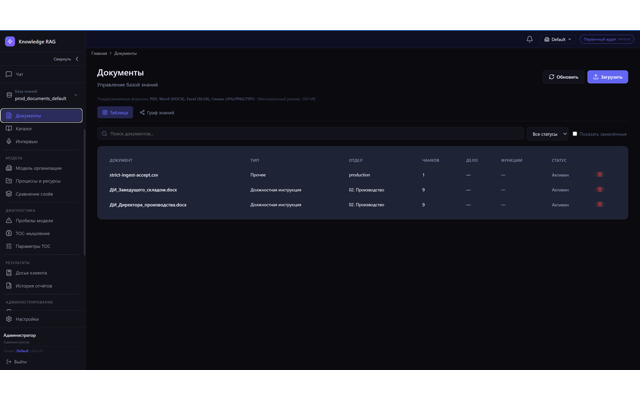Image resolution: width=640 pixels, height=400 pixels.
Task: Click the production department cell
Action: [x=359, y=175]
